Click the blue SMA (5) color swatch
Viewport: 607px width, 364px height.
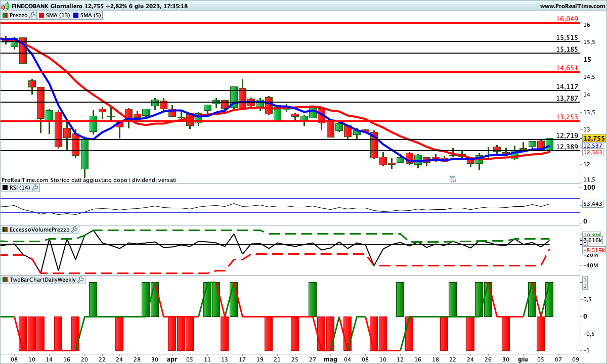(x=75, y=15)
